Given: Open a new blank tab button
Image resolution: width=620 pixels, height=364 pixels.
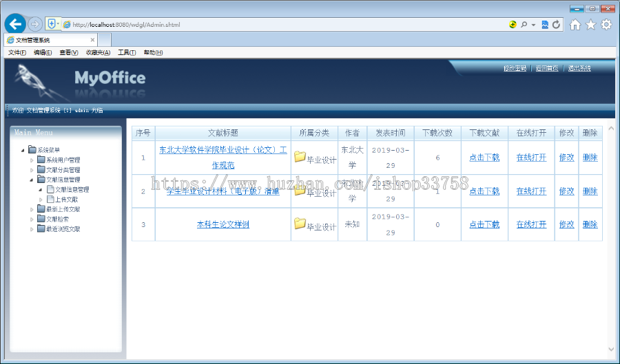Looking at the screenshot, I should (x=105, y=40).
